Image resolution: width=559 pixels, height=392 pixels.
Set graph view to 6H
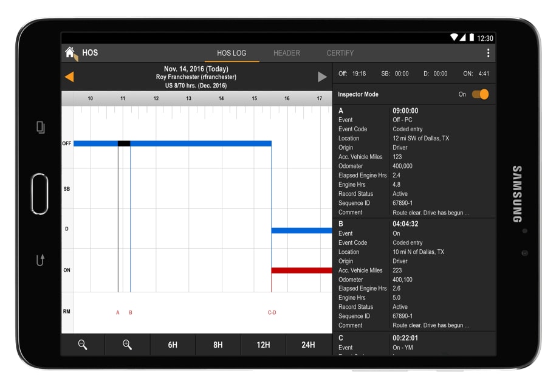pyautogui.click(x=173, y=345)
